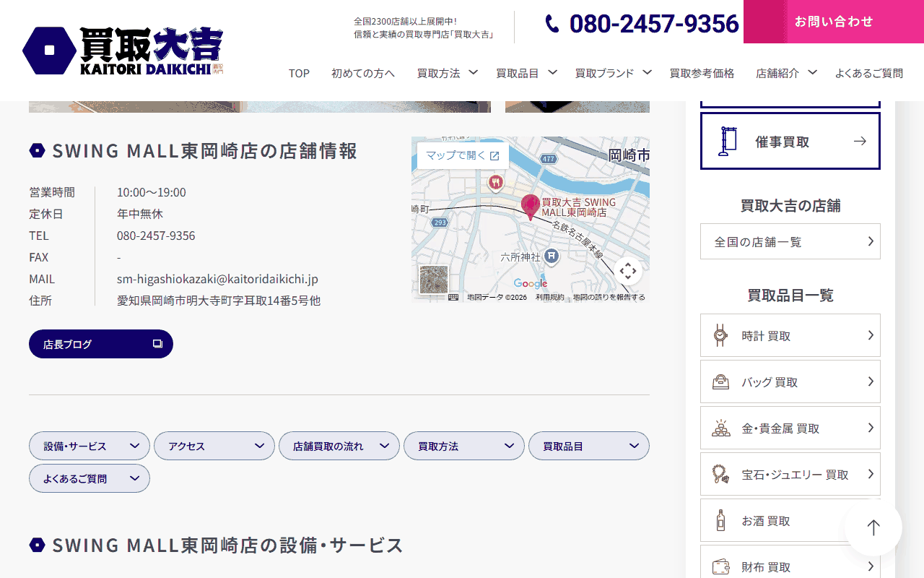Click the address 愛知県岡崎市明大寺町字耳取14番5号他
The width and height of the screenshot is (924, 578).
219,301
